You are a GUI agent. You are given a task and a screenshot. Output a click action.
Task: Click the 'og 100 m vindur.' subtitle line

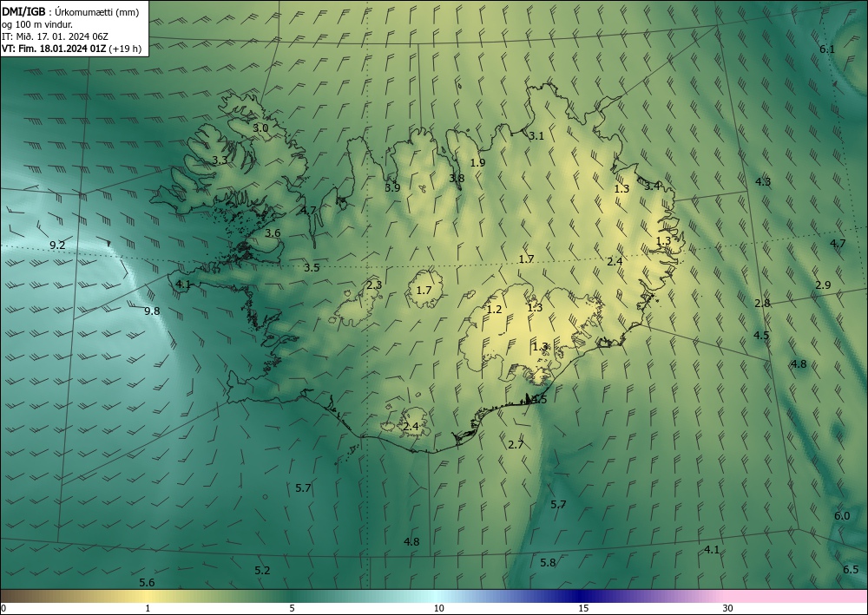coord(37,24)
